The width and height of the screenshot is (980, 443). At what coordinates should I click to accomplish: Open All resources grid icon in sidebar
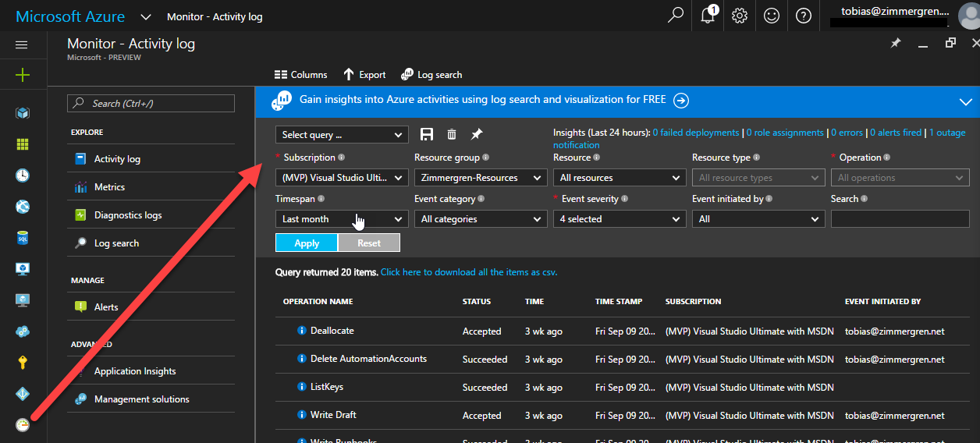23,144
